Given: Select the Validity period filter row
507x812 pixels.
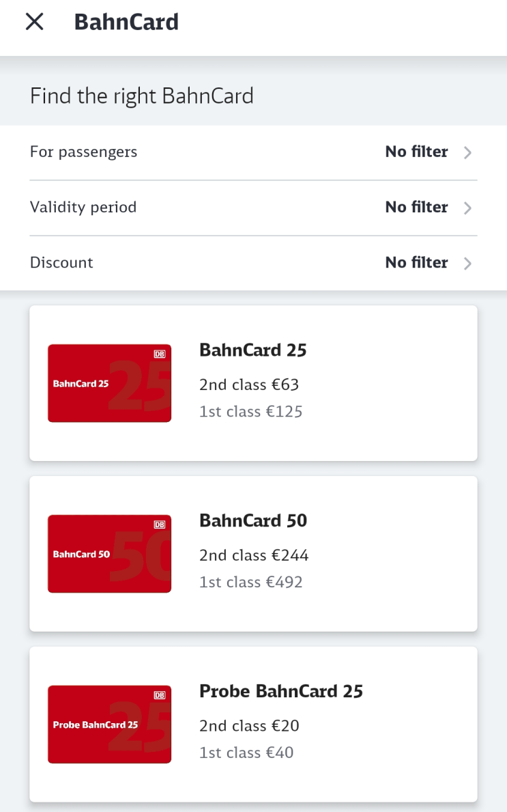Looking at the screenshot, I should (254, 208).
